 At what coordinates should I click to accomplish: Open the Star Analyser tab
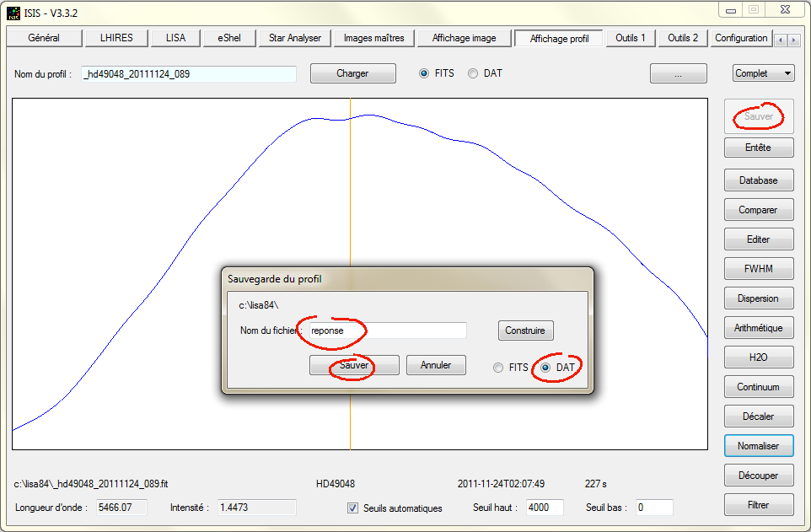point(295,38)
